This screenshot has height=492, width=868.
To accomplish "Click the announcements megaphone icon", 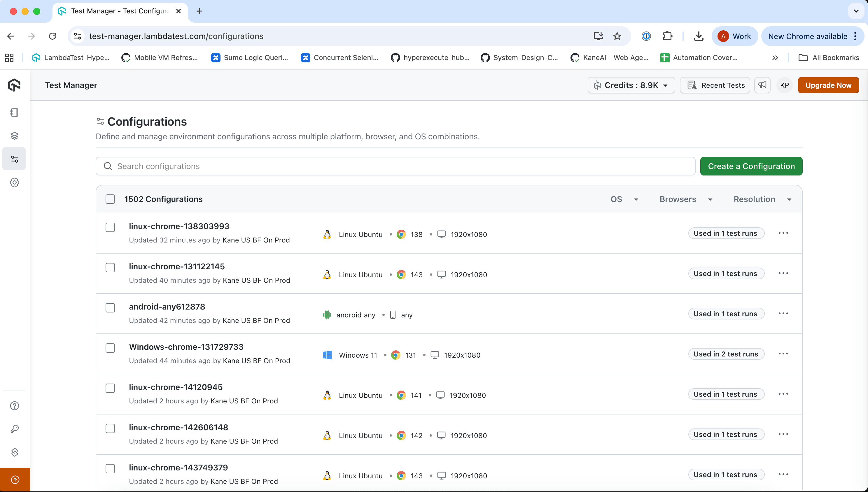I will (x=762, y=85).
